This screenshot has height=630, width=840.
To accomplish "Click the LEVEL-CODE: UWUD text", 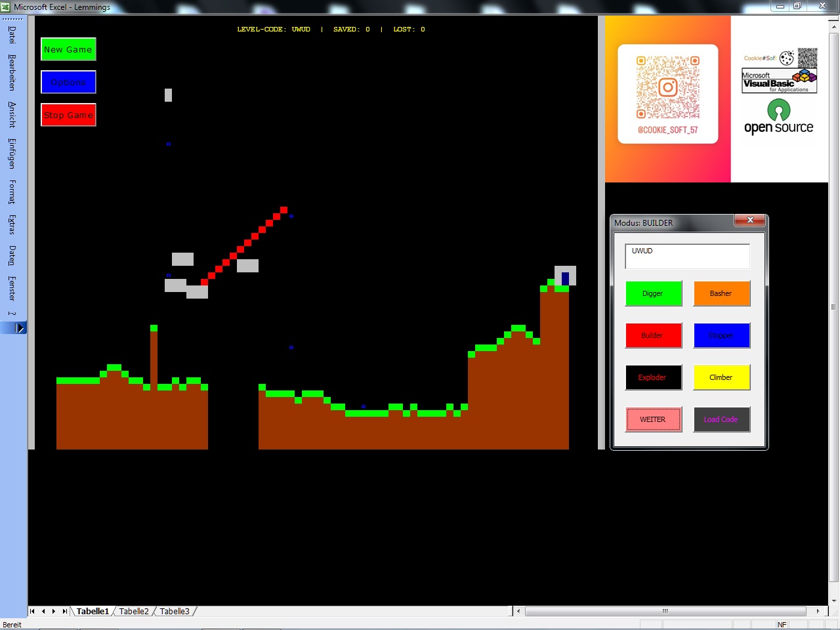I will pyautogui.click(x=274, y=29).
